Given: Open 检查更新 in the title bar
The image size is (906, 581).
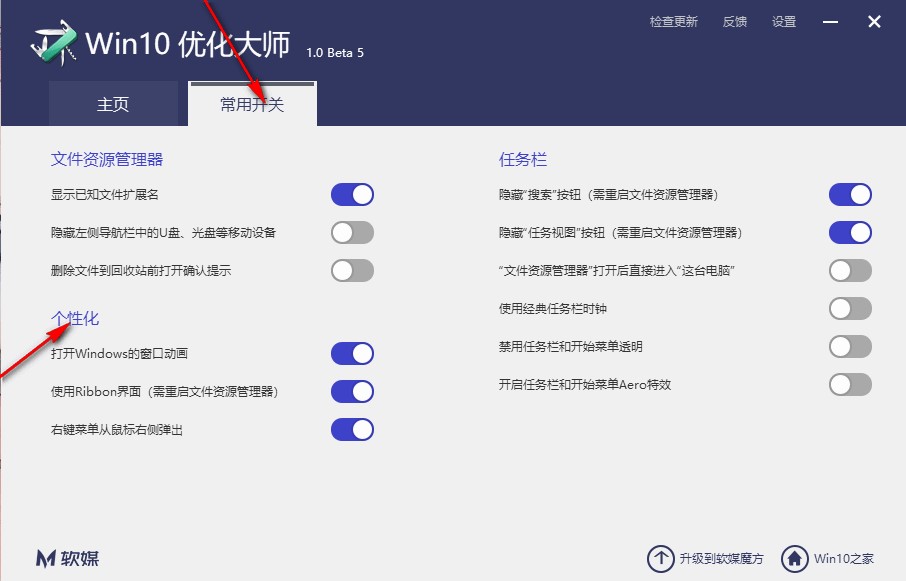Looking at the screenshot, I should click(x=674, y=22).
